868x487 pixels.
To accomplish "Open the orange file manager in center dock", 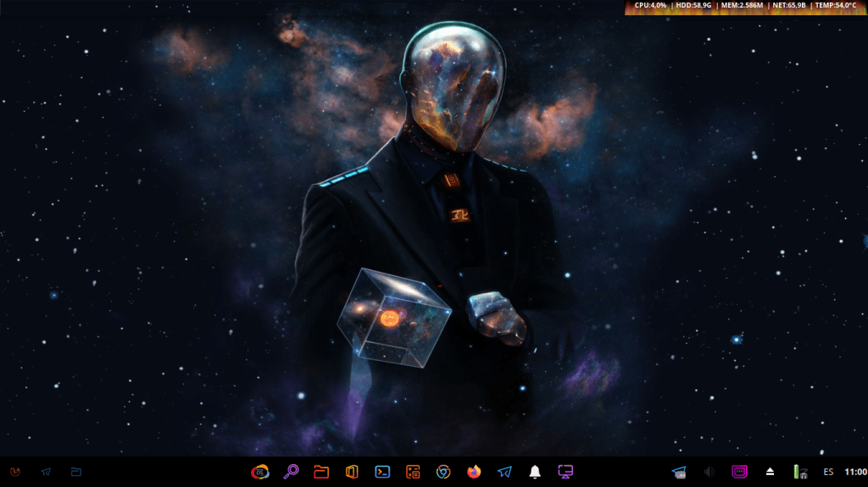I will (321, 472).
